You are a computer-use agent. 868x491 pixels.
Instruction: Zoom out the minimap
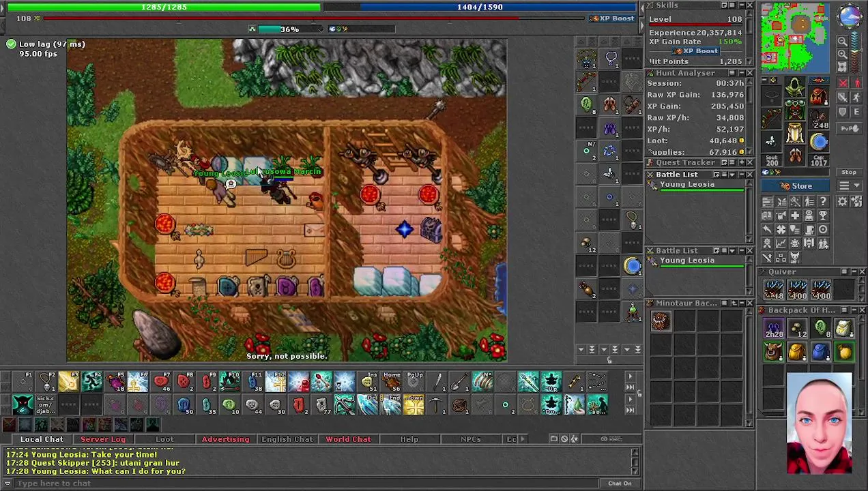tap(842, 41)
